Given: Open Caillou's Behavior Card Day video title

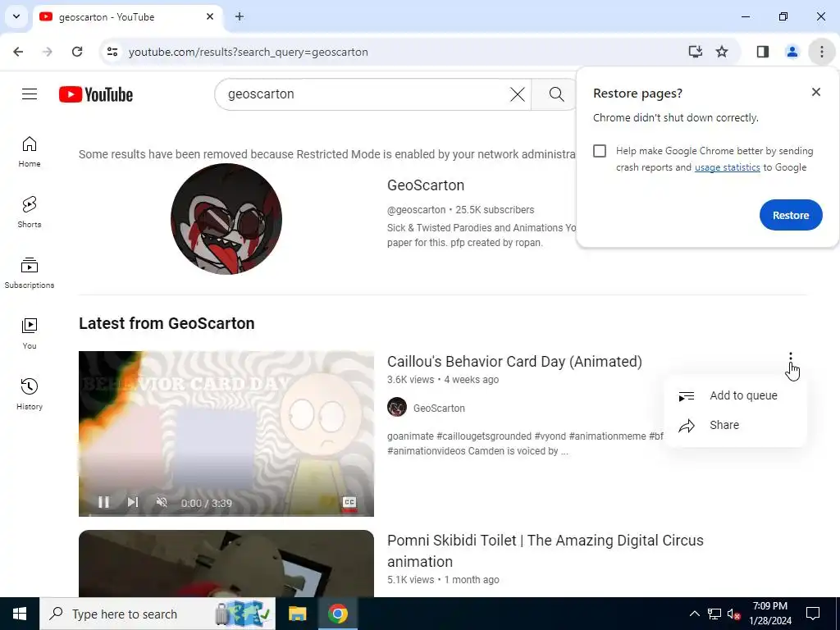Looking at the screenshot, I should point(514,362).
